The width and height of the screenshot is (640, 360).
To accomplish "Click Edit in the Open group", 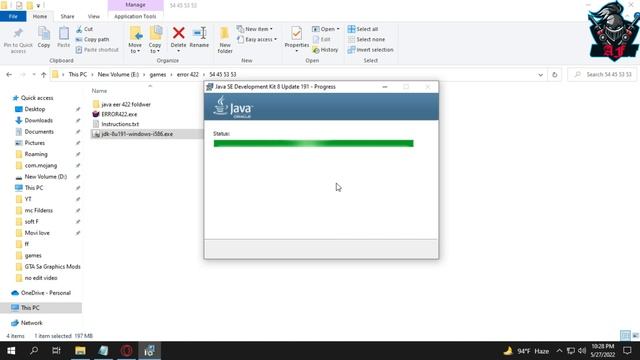I will 322,39.
